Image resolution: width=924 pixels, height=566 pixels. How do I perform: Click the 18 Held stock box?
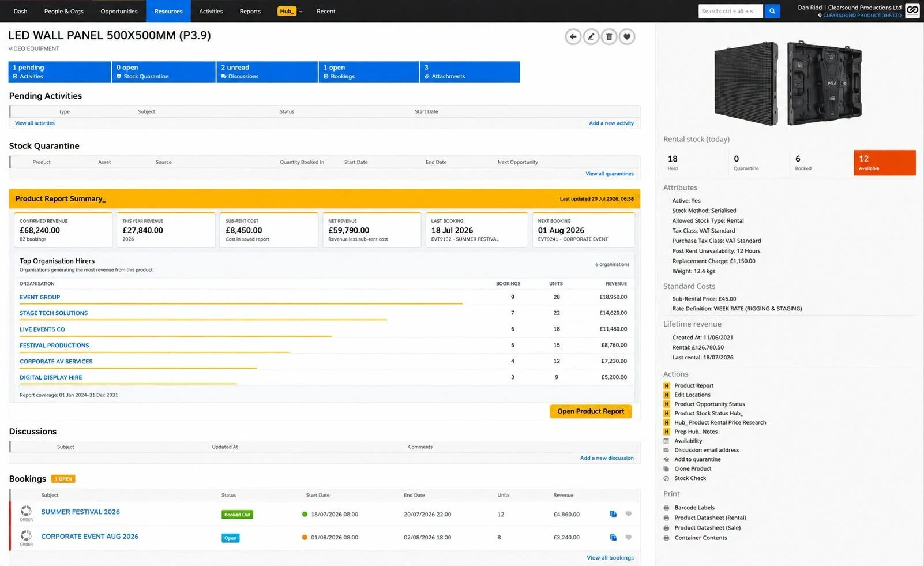point(695,163)
